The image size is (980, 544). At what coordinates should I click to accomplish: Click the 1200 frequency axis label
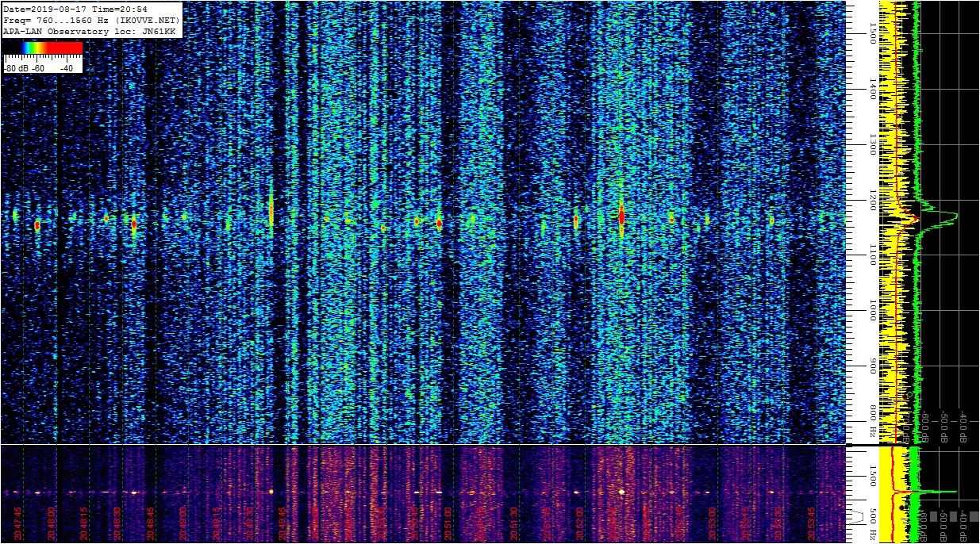(873, 199)
